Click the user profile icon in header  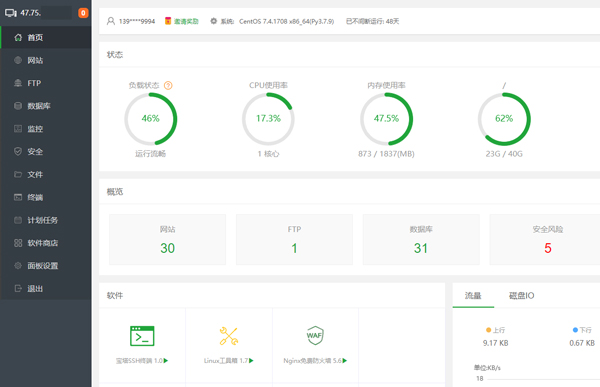111,21
